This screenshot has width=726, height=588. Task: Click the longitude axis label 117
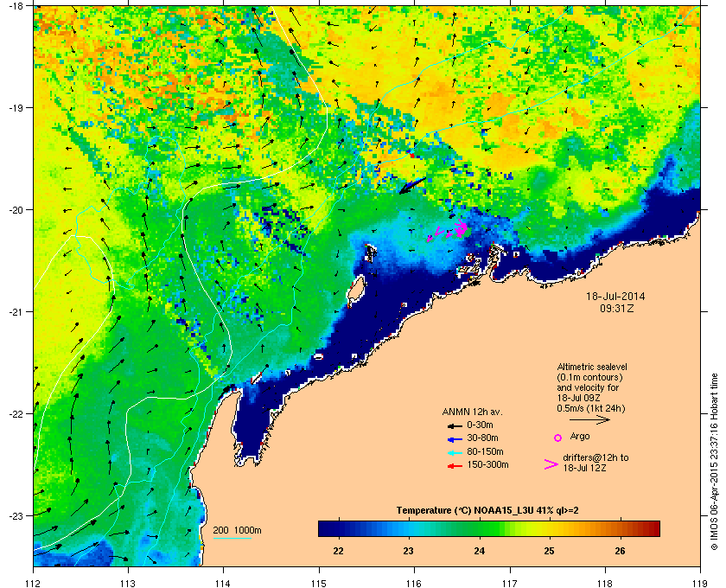pyautogui.click(x=510, y=583)
